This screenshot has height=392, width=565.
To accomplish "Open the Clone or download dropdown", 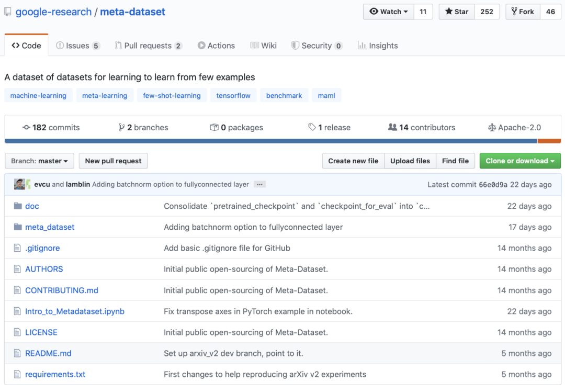I will tap(519, 161).
